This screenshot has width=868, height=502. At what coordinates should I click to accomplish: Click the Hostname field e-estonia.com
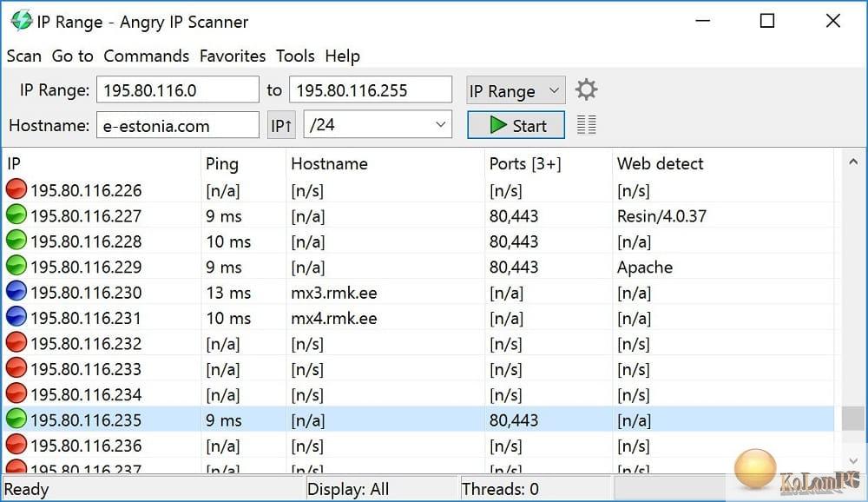click(178, 125)
